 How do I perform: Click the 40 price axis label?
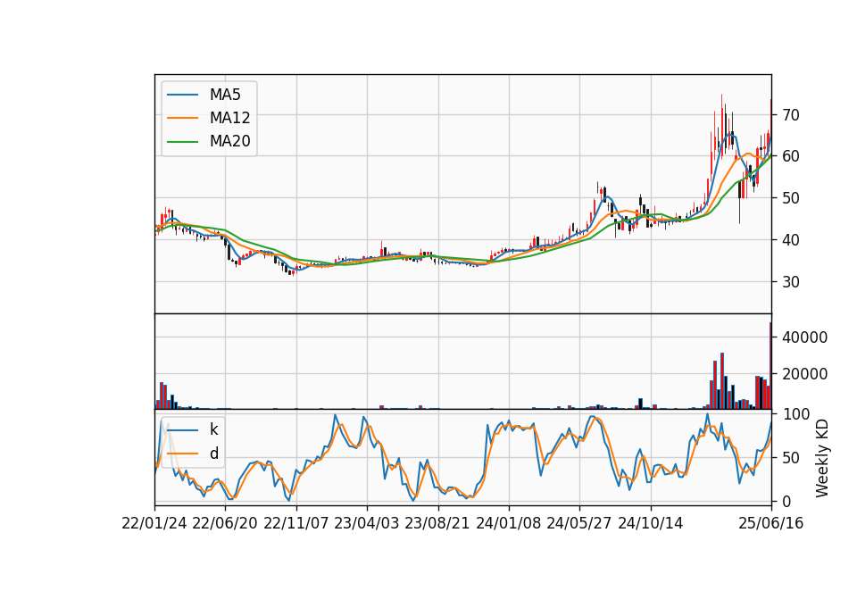(791, 240)
